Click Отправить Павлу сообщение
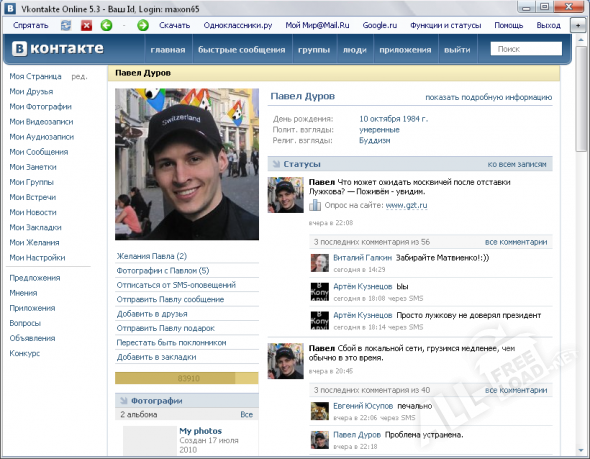Viewport: 590px width, 459px height. pyautogui.click(x=170, y=299)
